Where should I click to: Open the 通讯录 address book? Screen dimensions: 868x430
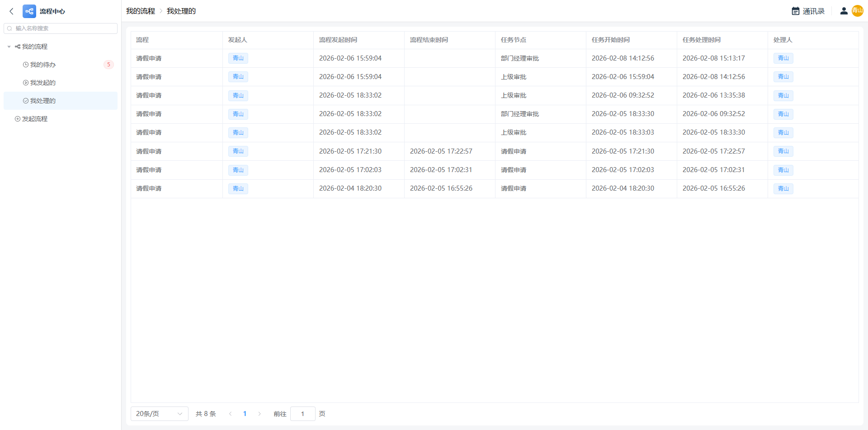[808, 11]
